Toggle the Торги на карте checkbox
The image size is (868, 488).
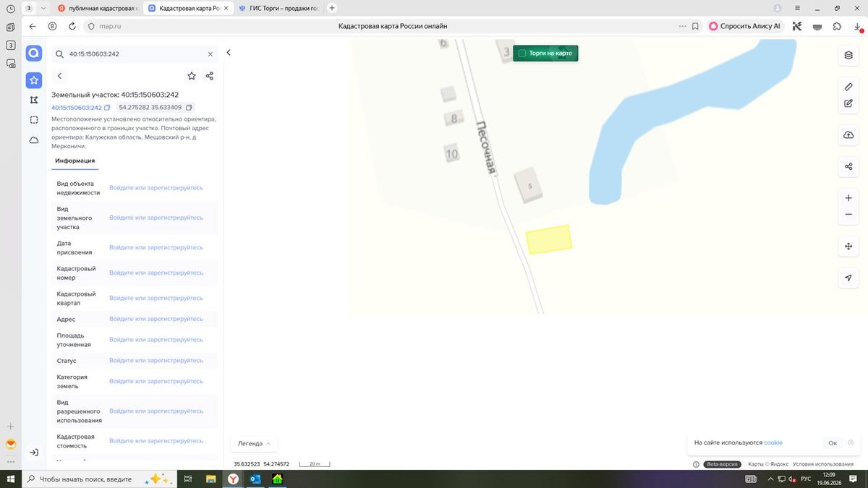point(522,53)
